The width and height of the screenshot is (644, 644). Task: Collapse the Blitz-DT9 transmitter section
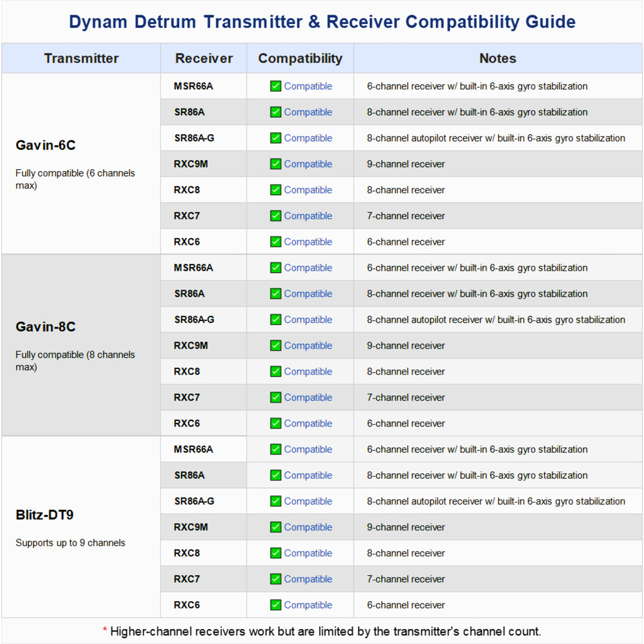tap(45, 514)
